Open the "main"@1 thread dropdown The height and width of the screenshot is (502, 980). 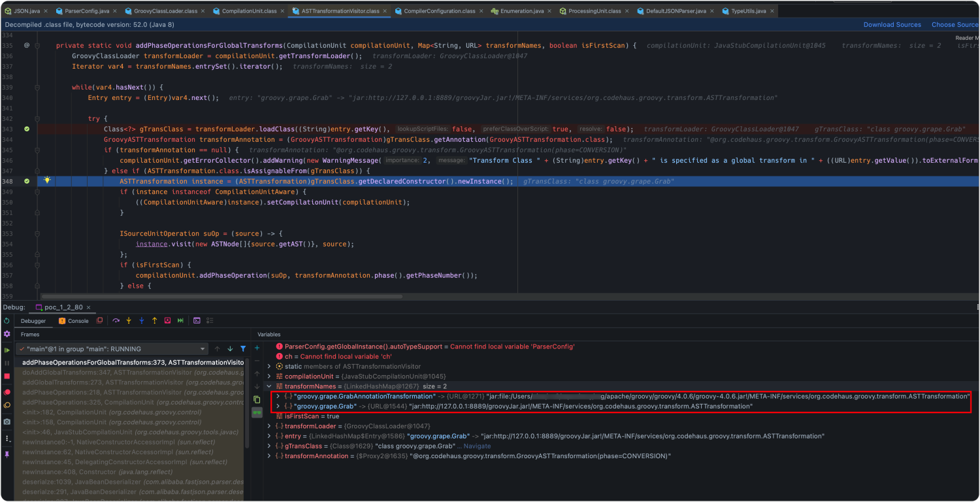(112, 349)
